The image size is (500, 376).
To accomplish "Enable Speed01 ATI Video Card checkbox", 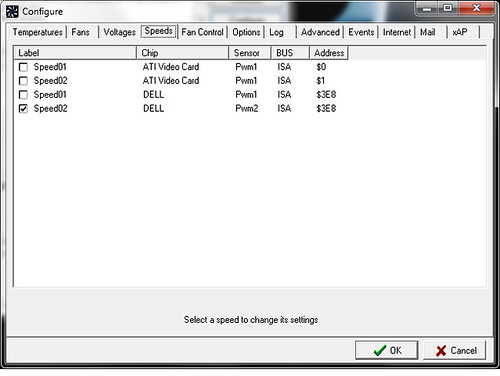I will (x=23, y=67).
